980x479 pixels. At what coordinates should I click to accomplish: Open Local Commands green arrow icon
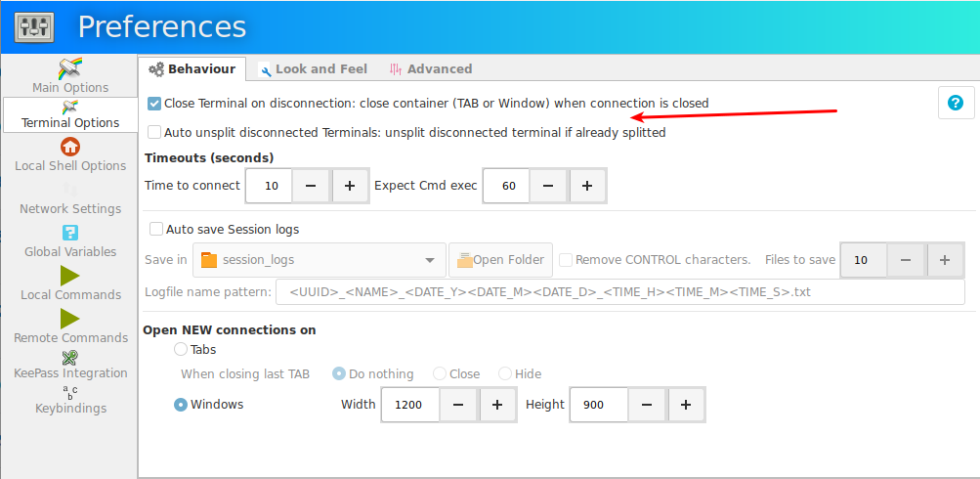pos(70,276)
